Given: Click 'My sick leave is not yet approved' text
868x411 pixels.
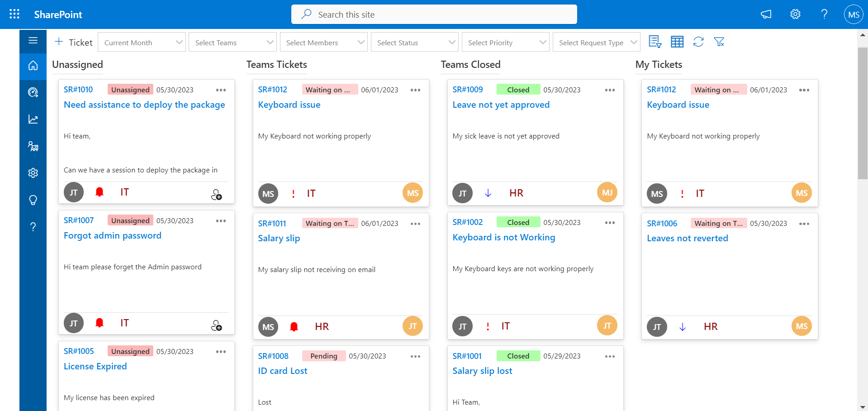Looking at the screenshot, I should [506, 136].
